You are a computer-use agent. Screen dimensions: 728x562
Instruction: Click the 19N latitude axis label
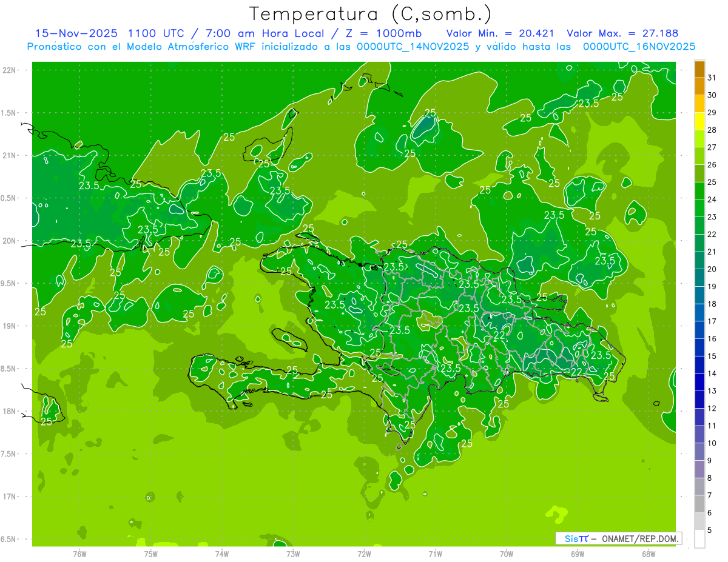point(10,326)
